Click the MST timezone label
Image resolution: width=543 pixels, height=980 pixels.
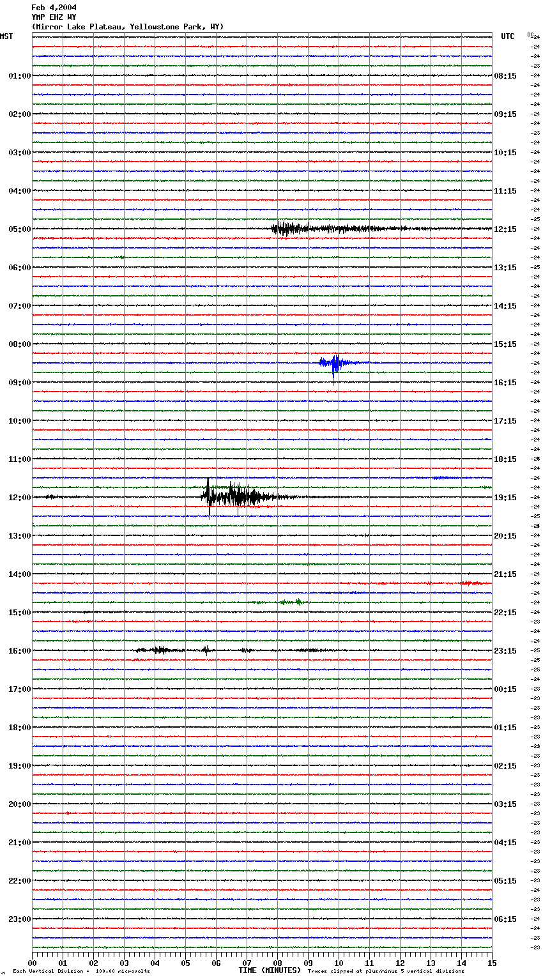point(6,36)
